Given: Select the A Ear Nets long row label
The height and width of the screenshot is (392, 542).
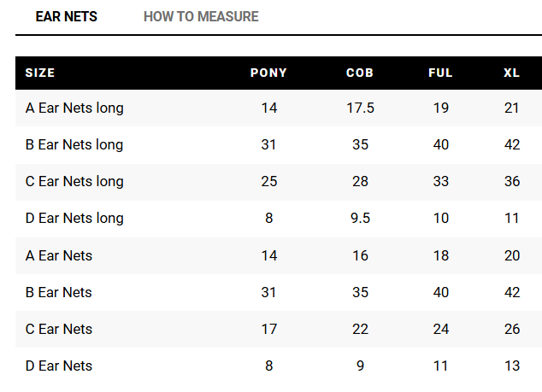Looking at the screenshot, I should (74, 108).
